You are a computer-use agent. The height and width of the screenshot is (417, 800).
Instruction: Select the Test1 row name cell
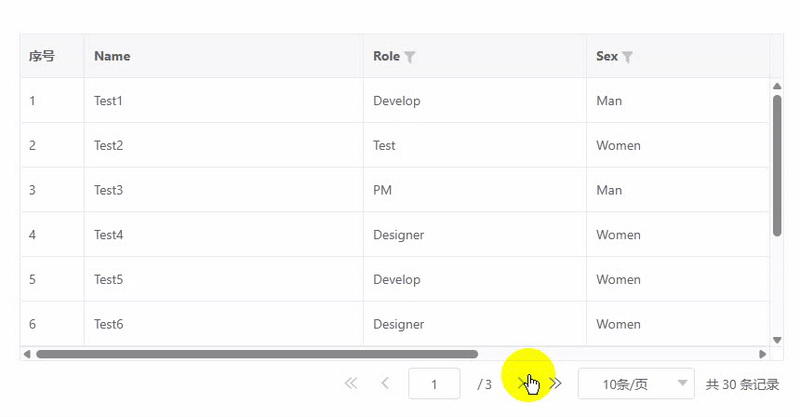click(108, 101)
